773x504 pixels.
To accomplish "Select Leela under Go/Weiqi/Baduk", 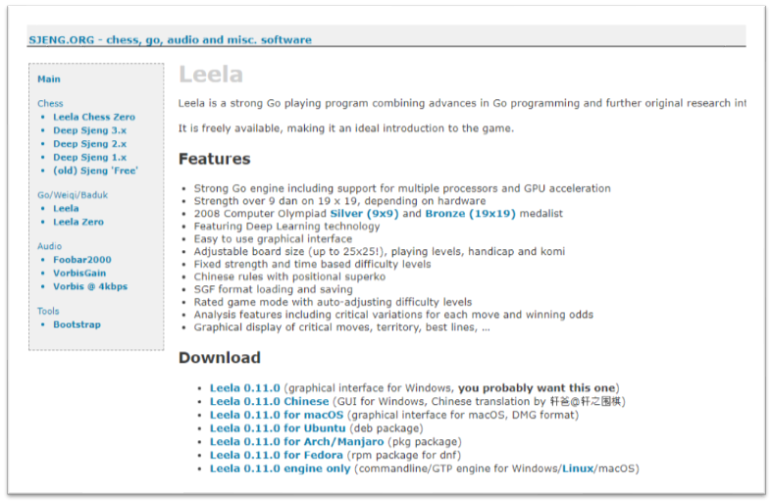I will pos(66,208).
